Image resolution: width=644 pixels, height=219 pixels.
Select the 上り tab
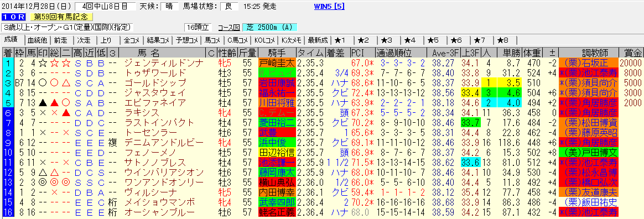pos(107,40)
